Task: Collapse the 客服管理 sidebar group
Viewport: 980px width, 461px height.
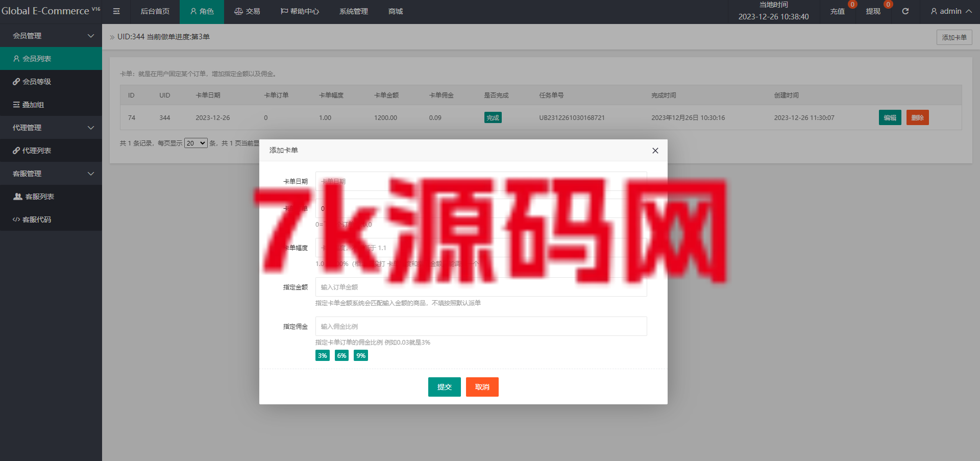Action: [51, 174]
